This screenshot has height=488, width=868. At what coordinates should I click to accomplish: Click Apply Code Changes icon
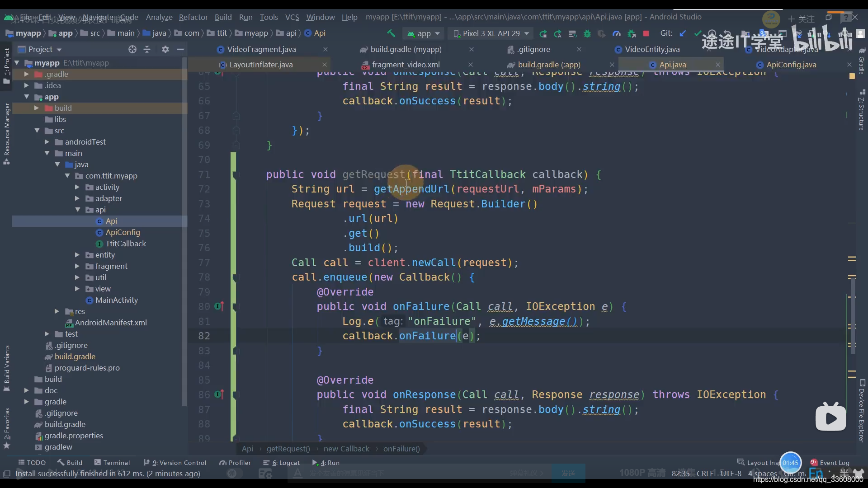point(557,33)
